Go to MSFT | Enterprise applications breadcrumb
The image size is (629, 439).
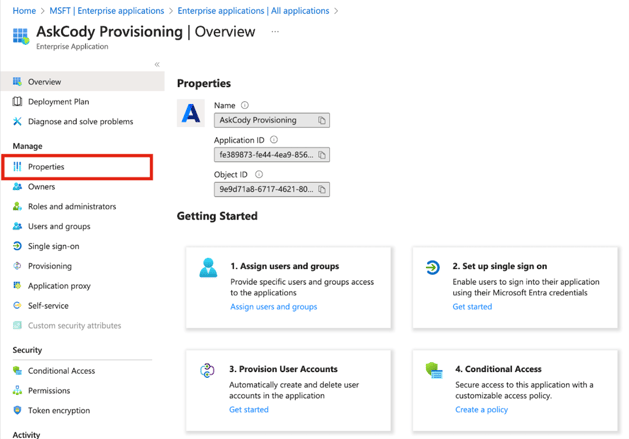tap(107, 11)
